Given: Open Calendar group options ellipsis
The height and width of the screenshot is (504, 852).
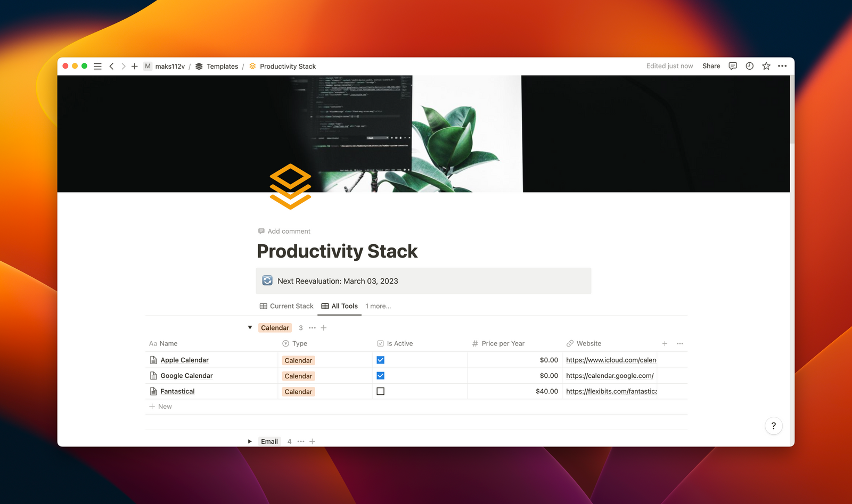Looking at the screenshot, I should [312, 328].
